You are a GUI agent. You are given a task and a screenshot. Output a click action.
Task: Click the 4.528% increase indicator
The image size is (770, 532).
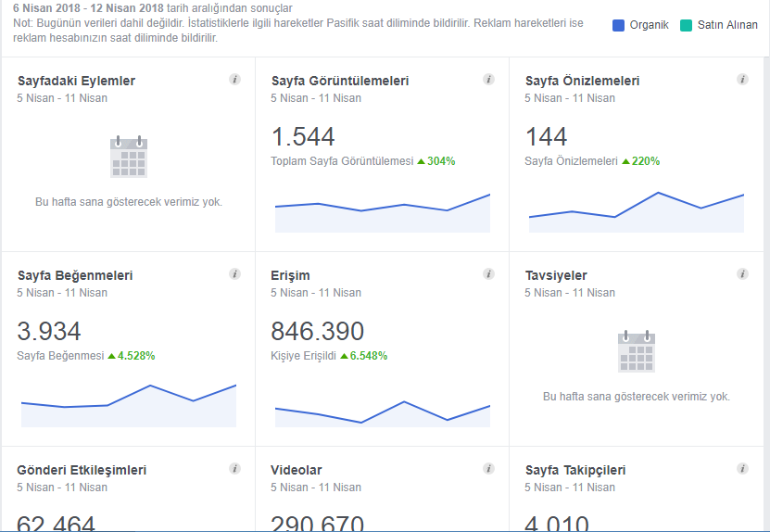(132, 356)
